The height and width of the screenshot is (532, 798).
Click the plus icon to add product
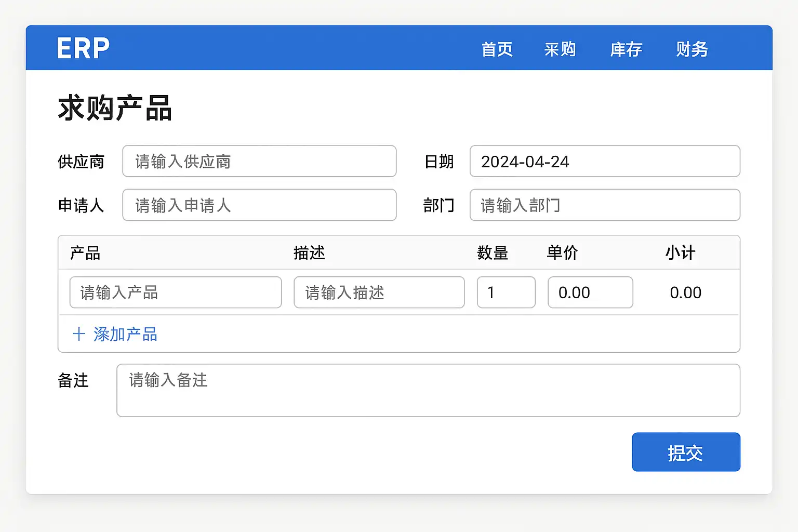pos(79,334)
